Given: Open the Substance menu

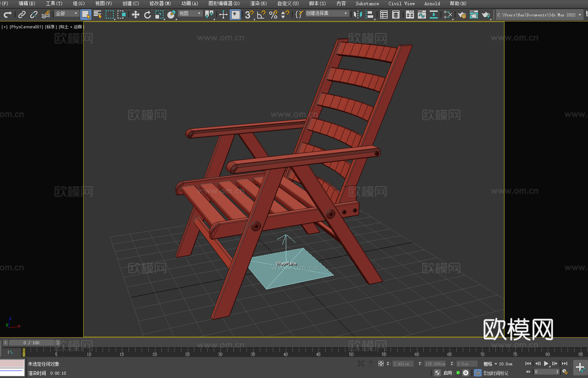Looking at the screenshot, I should click(x=367, y=3).
